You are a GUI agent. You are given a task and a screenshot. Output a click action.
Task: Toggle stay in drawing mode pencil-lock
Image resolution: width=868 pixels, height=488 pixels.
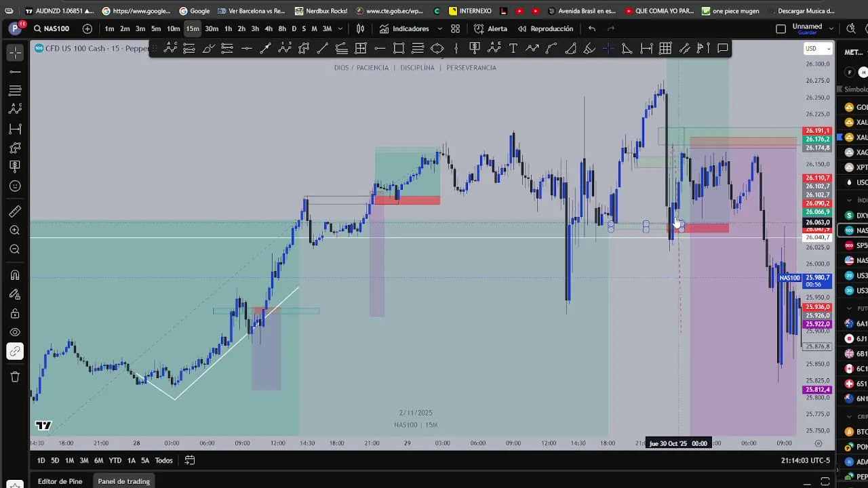tap(15, 294)
